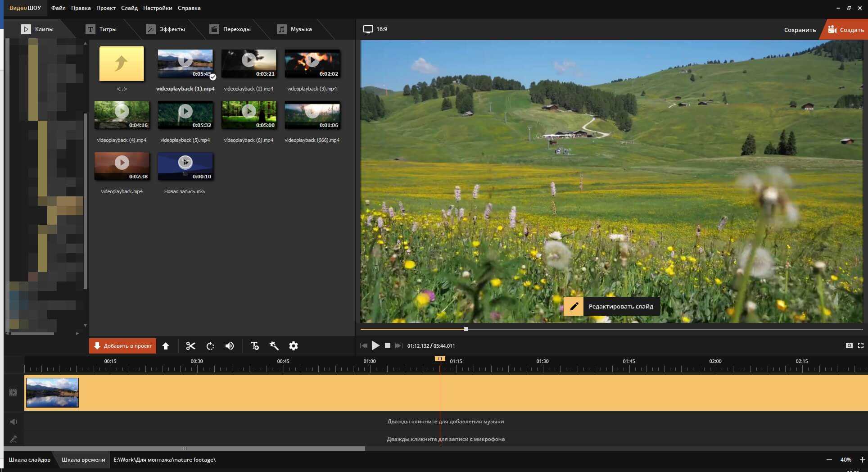Click the music track speaker icon
The image size is (868, 472).
point(14,422)
